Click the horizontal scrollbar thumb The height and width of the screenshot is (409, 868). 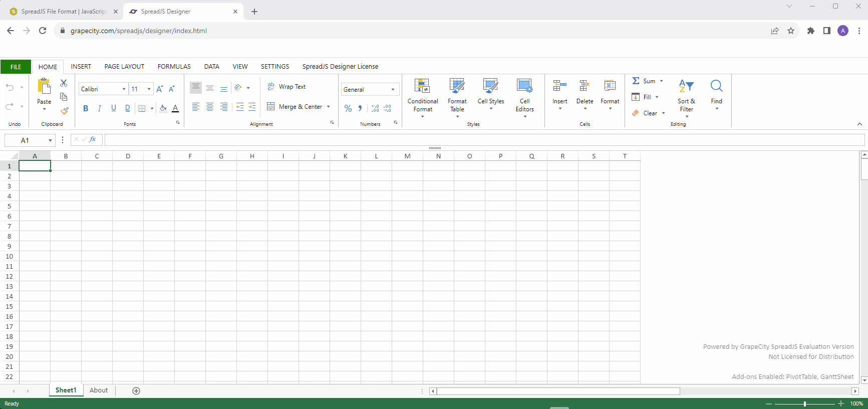click(558, 391)
